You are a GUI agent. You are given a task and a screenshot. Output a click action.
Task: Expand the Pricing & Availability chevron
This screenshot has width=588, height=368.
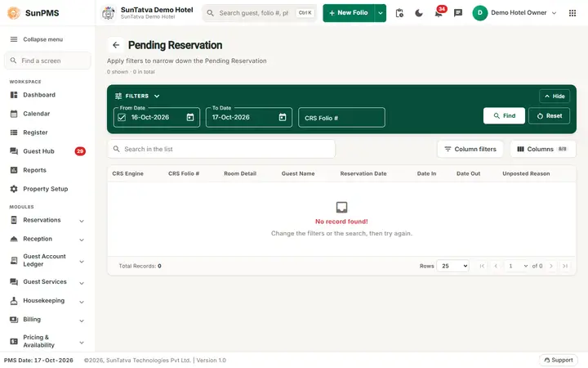(x=82, y=343)
